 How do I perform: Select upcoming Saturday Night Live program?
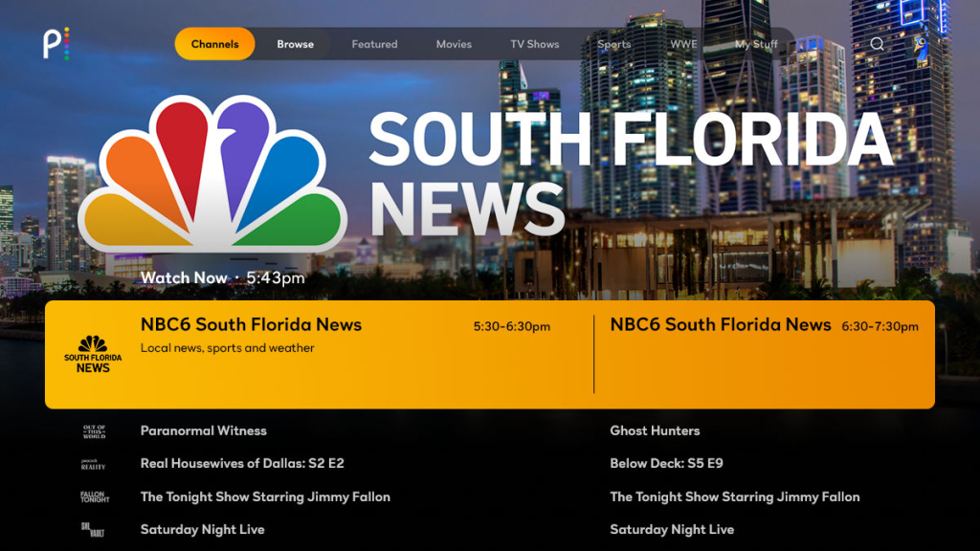[x=672, y=529]
